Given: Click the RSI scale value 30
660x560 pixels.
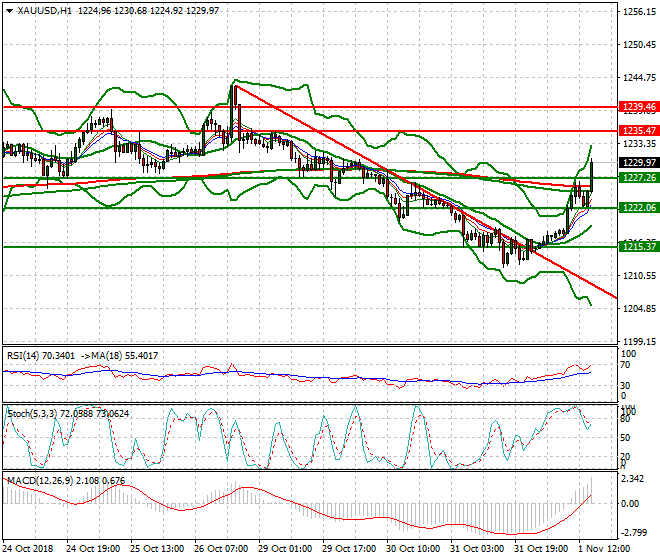Looking at the screenshot, I should (625, 386).
